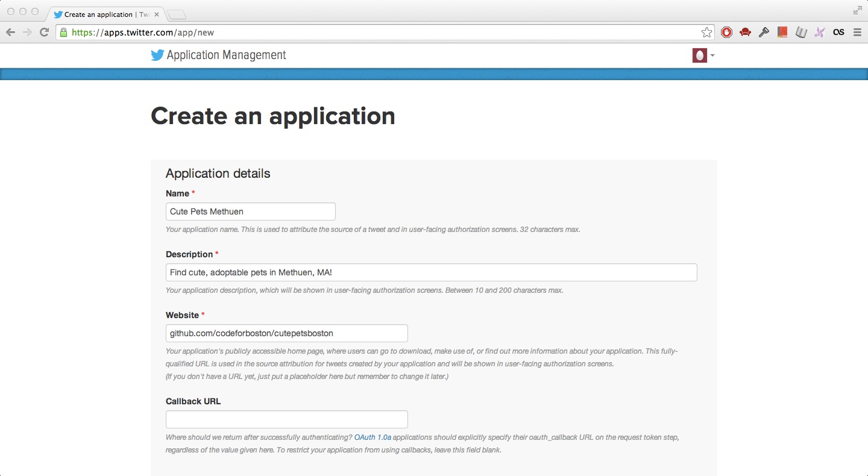Bookmark this page with the star icon
The width and height of the screenshot is (868, 476).
(x=706, y=33)
